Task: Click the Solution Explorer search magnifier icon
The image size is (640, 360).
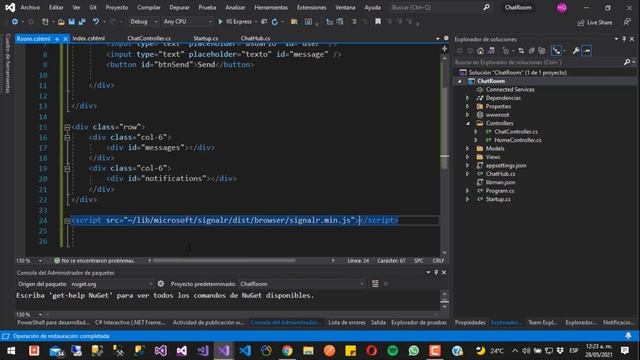Action: [627, 62]
